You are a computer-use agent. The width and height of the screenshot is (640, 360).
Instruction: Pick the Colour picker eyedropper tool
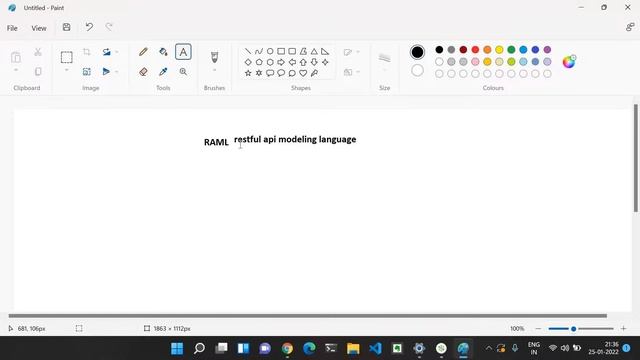click(x=163, y=72)
